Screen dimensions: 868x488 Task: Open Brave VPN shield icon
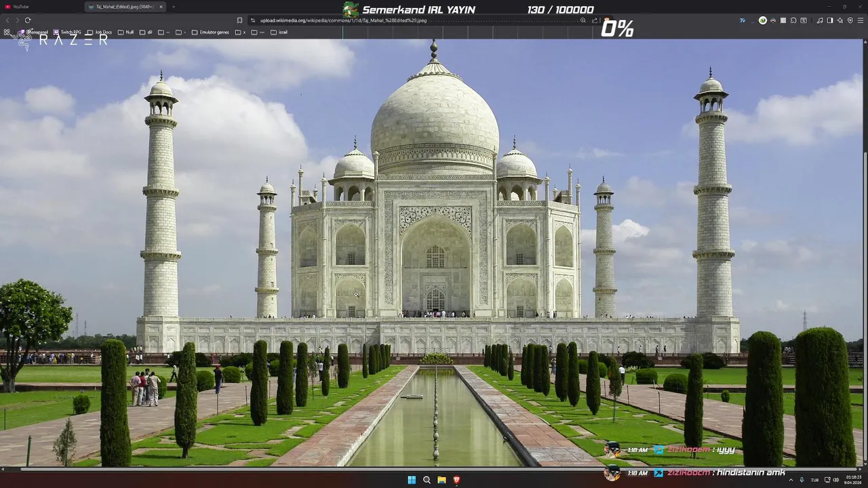(850, 20)
